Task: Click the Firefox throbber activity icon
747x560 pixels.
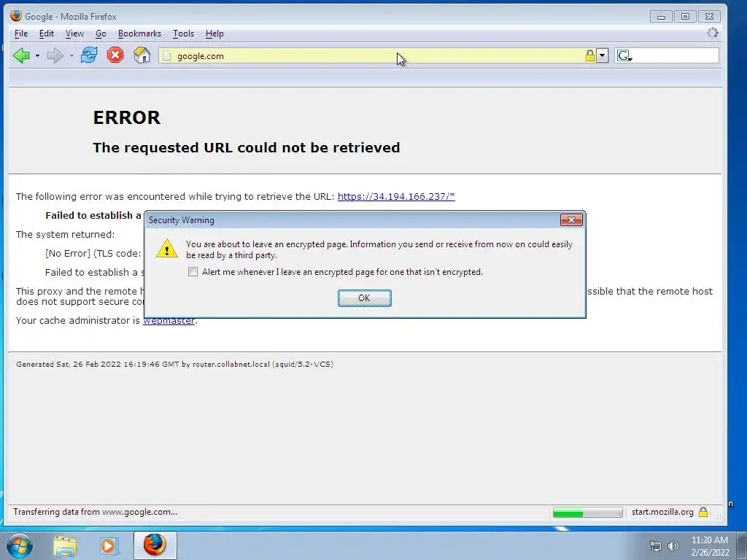Action: click(713, 33)
